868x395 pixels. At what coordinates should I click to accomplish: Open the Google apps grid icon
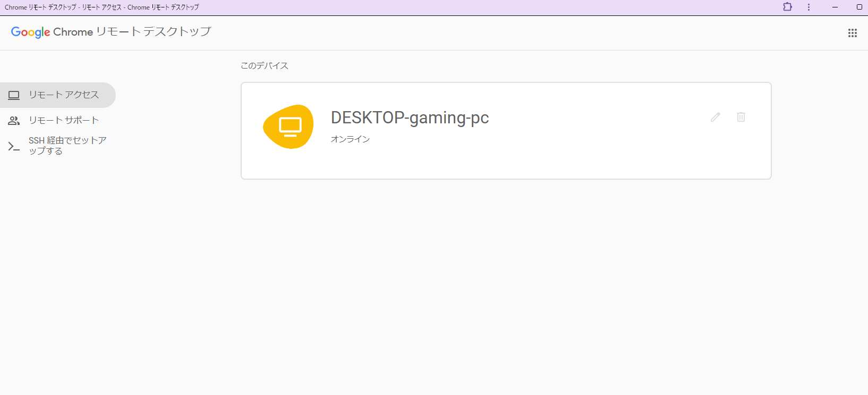(853, 33)
